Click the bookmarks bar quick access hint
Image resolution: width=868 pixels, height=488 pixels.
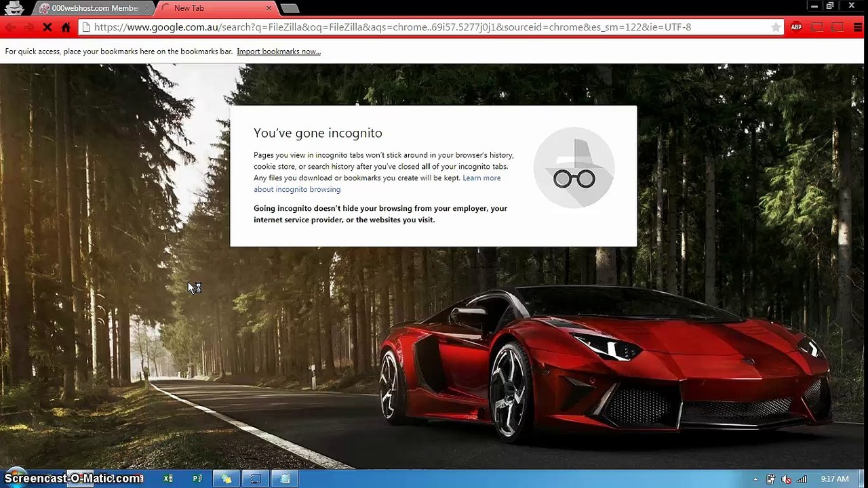coord(119,52)
